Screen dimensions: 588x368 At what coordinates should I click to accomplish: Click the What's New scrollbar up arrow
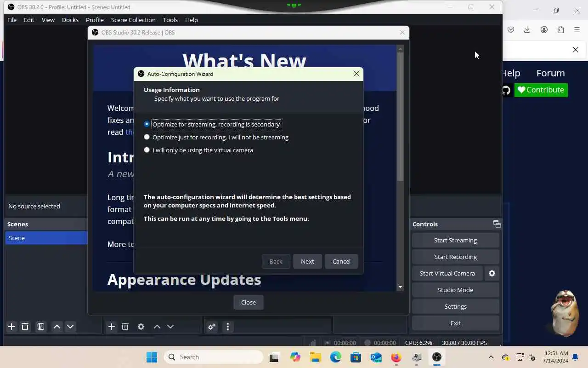400,49
